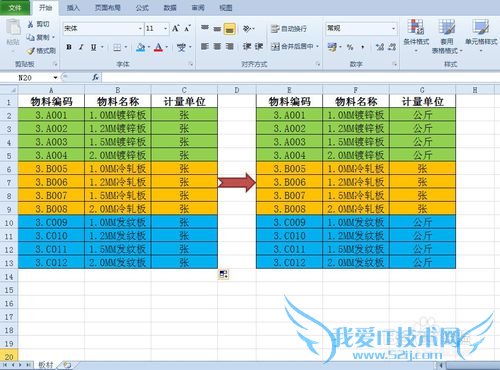Click the text Orientation icon

247,29
